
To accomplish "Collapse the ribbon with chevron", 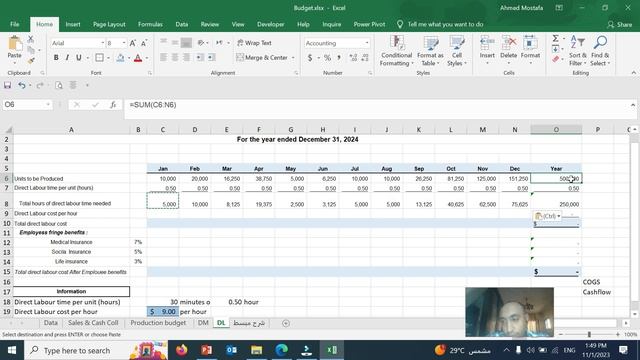I will tap(633, 73).
